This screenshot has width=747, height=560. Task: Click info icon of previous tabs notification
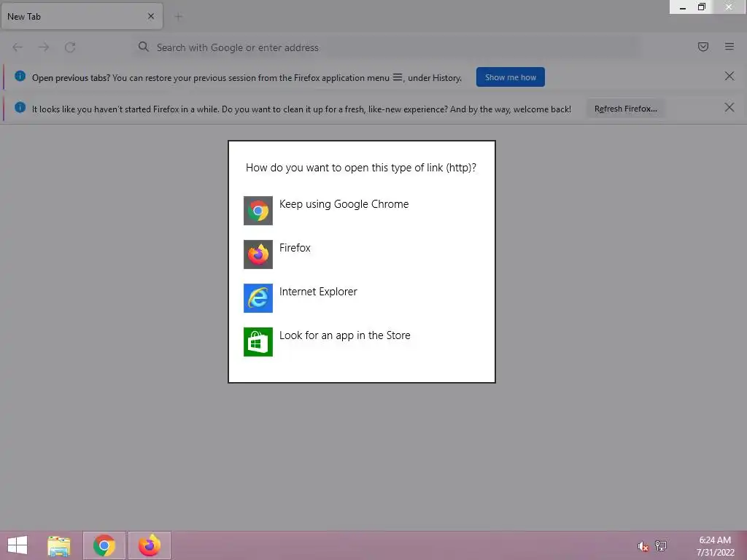pyautogui.click(x=20, y=76)
